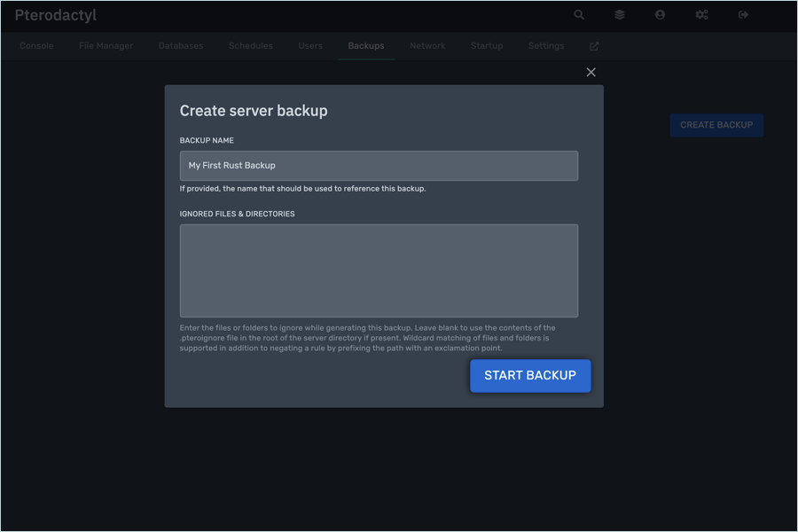Switch to the Network tab
The image size is (798, 532).
(427, 46)
